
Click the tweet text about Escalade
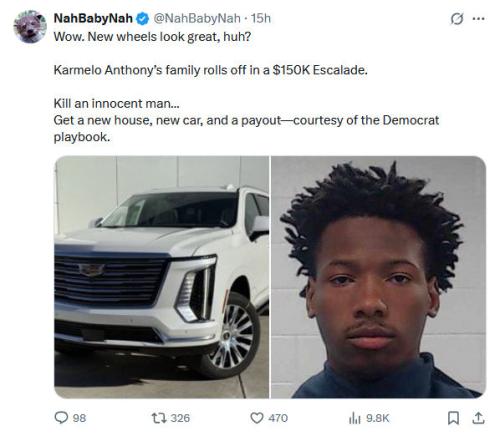click(210, 70)
